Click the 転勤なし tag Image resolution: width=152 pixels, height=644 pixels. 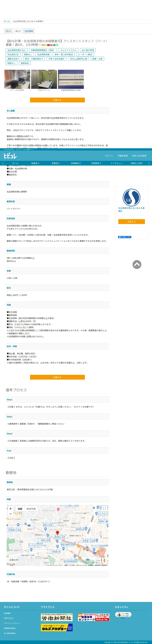tap(11, 63)
